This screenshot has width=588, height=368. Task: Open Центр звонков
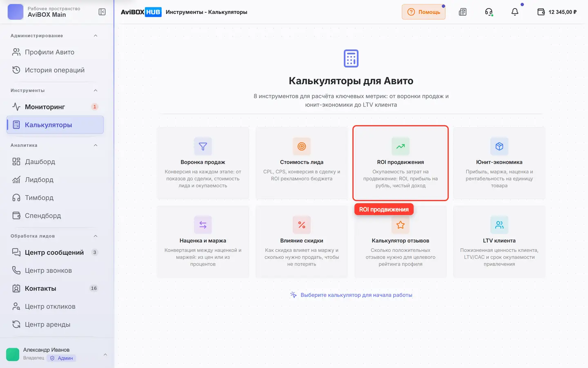coord(55,270)
